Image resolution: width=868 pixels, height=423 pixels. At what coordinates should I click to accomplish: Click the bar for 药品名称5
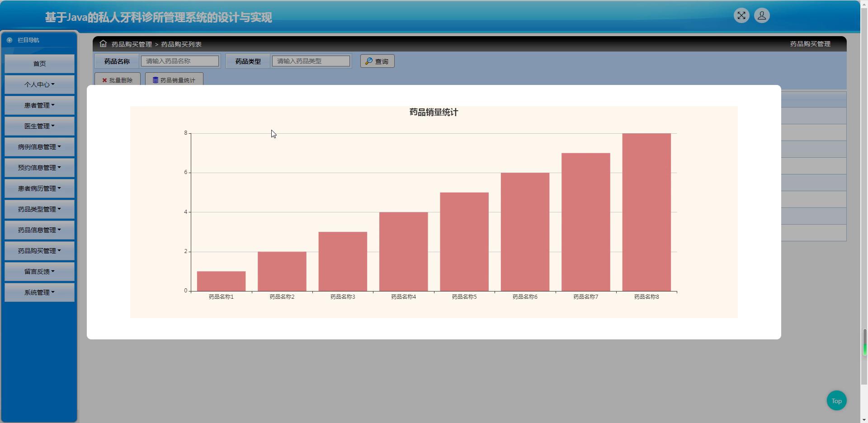coord(464,242)
